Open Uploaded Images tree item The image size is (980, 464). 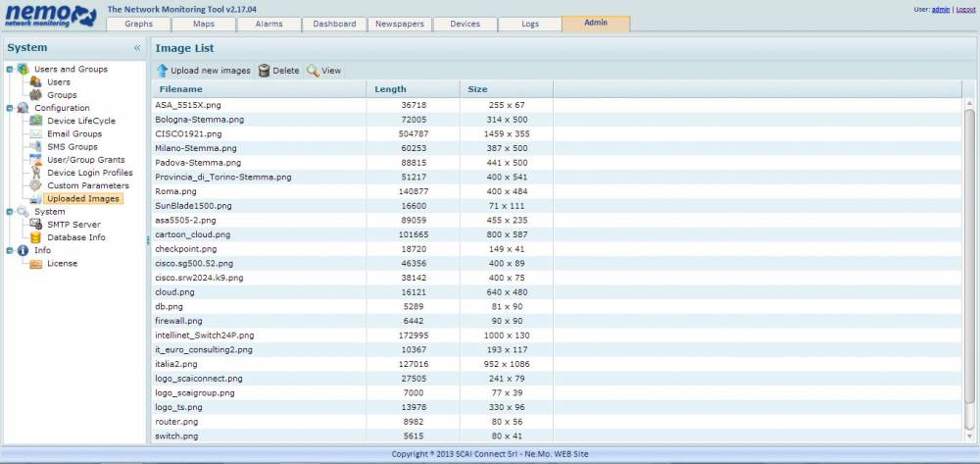tap(83, 198)
